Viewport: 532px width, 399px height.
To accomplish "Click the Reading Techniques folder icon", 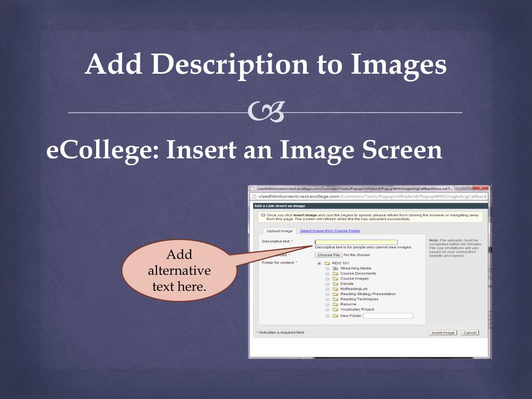I will pos(335,299).
